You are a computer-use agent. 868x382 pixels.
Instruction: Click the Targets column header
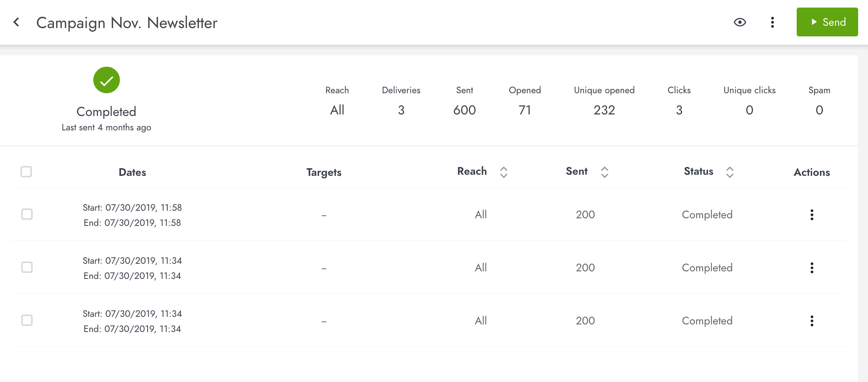point(324,172)
